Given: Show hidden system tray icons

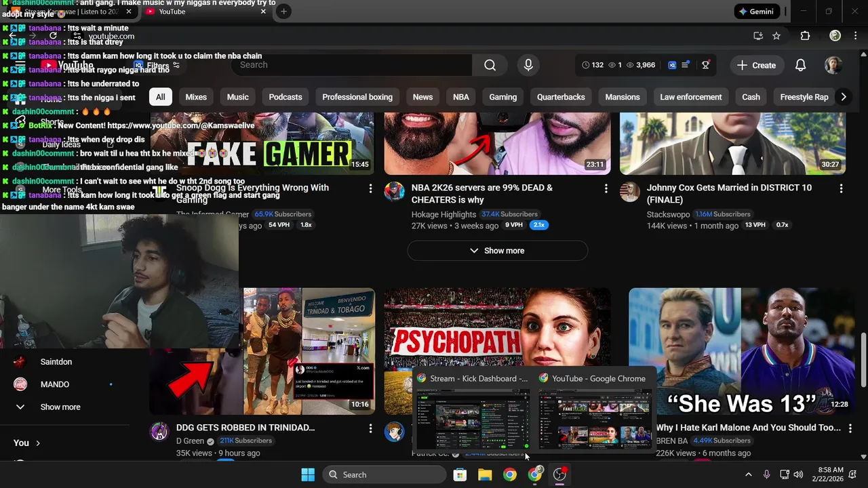Looking at the screenshot, I should [748, 474].
